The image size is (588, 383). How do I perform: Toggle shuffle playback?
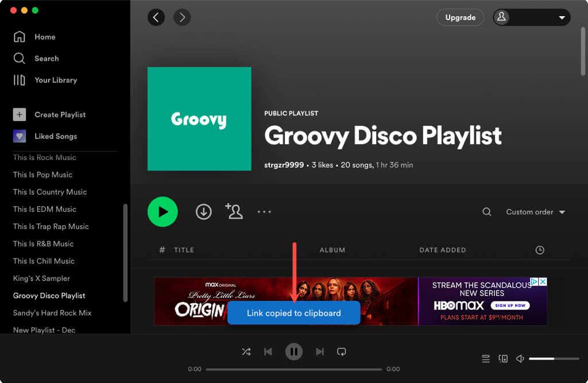(246, 351)
